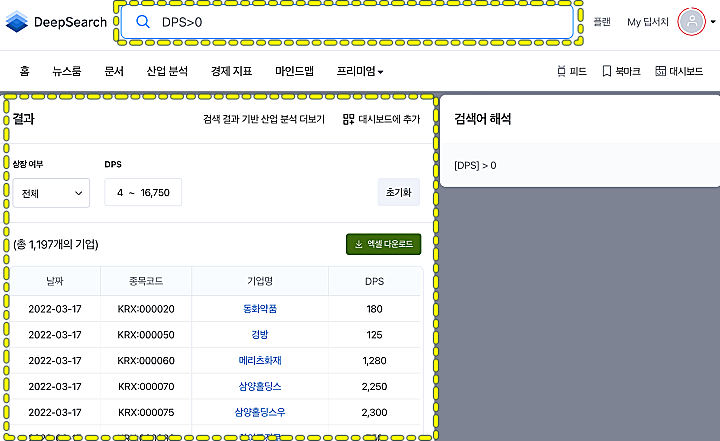
Task: Open 마인드맵 menu
Action: point(294,71)
